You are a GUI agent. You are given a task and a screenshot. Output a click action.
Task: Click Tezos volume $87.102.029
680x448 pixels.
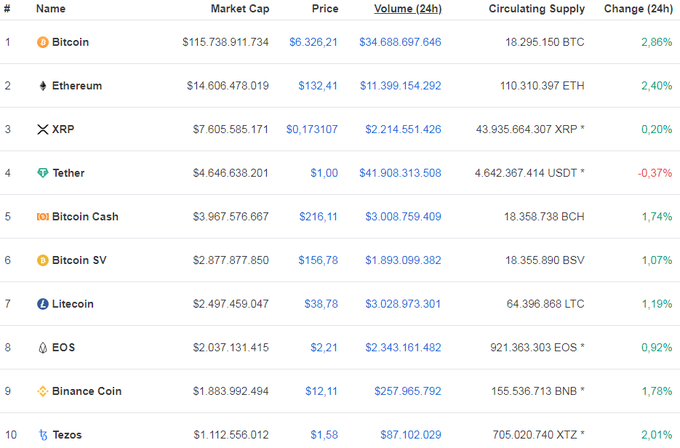point(411,435)
